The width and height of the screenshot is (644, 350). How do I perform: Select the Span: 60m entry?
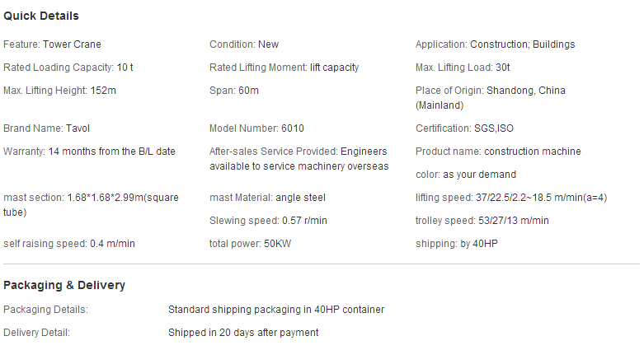click(x=234, y=91)
